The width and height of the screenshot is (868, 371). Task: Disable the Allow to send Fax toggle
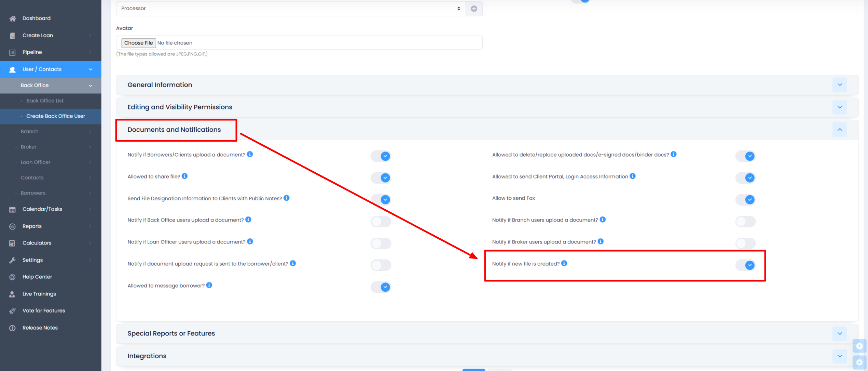click(745, 200)
